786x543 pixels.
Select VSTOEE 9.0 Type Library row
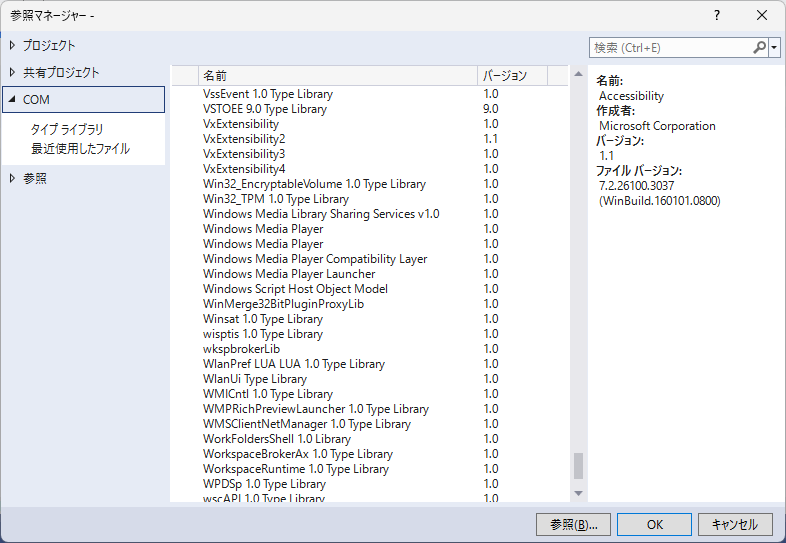click(370, 109)
